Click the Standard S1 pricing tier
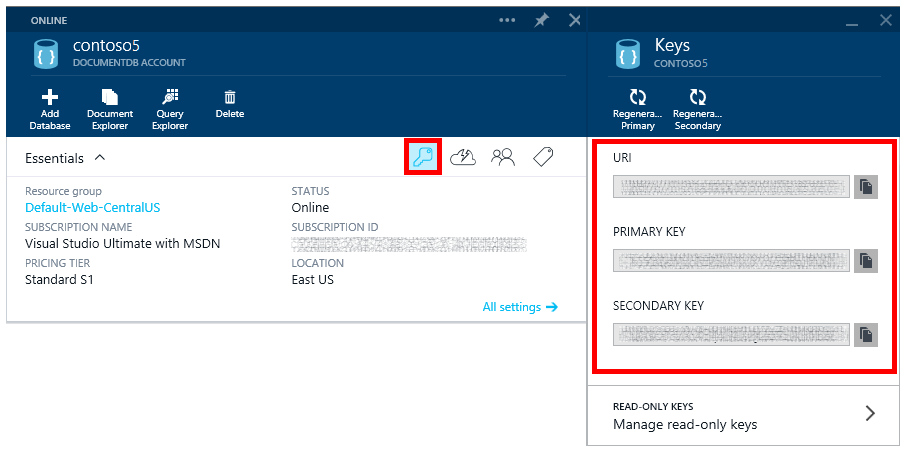This screenshot has height=451, width=908. tap(59, 280)
